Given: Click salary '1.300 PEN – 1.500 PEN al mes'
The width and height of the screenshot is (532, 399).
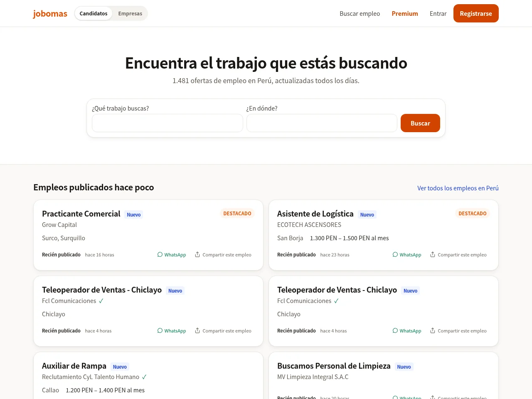Looking at the screenshot, I should 350,238.
